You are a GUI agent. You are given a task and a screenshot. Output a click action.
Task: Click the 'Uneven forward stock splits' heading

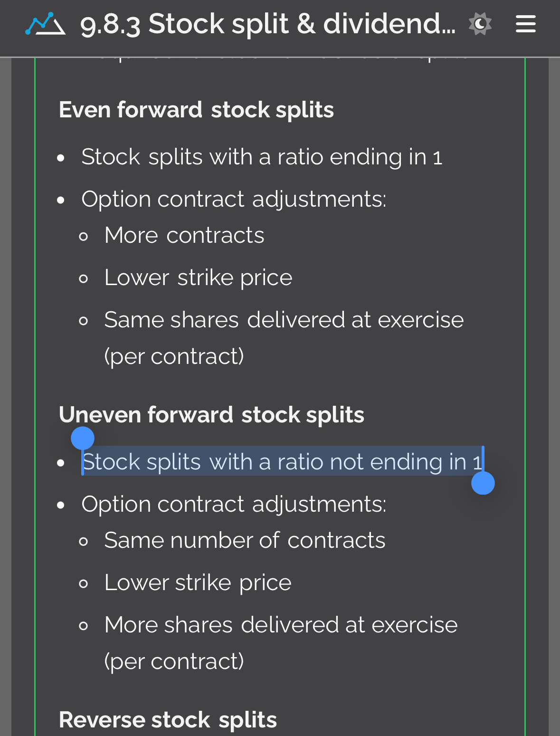(x=211, y=415)
